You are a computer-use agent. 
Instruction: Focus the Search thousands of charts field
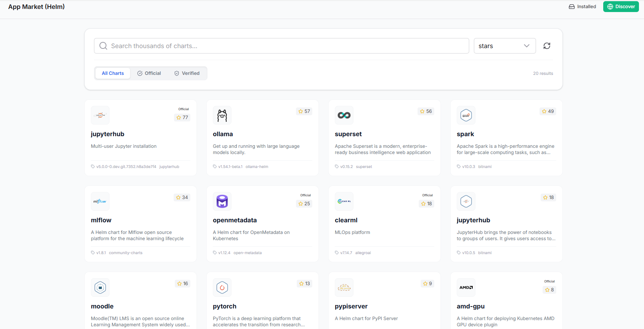point(282,46)
